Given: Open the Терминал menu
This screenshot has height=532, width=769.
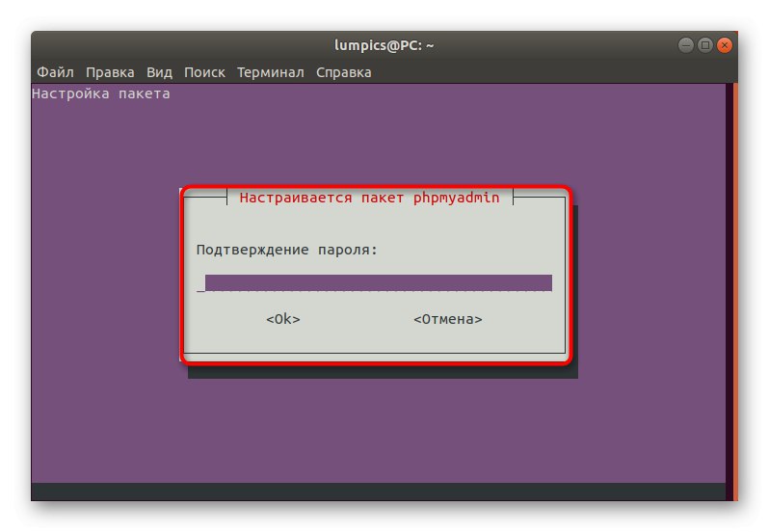Looking at the screenshot, I should (271, 72).
